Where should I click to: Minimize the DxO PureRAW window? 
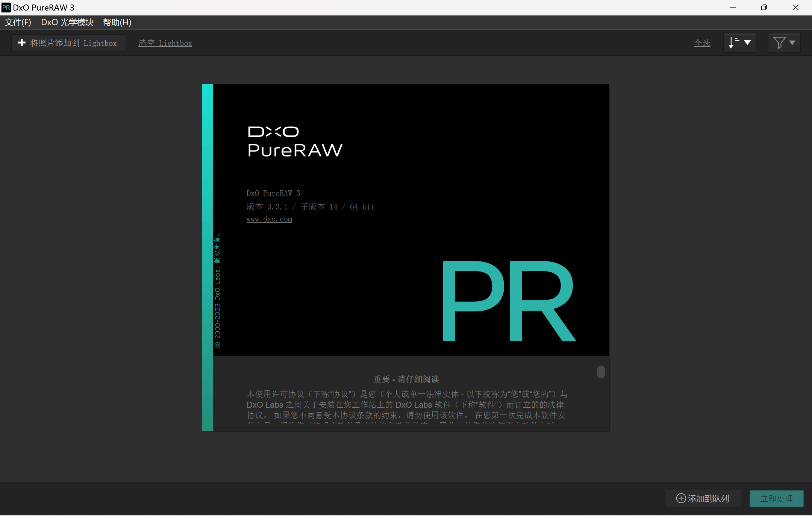tap(733, 8)
